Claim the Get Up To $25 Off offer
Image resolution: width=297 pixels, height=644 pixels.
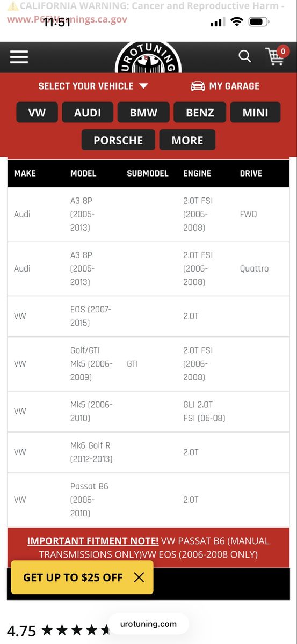[x=73, y=577]
